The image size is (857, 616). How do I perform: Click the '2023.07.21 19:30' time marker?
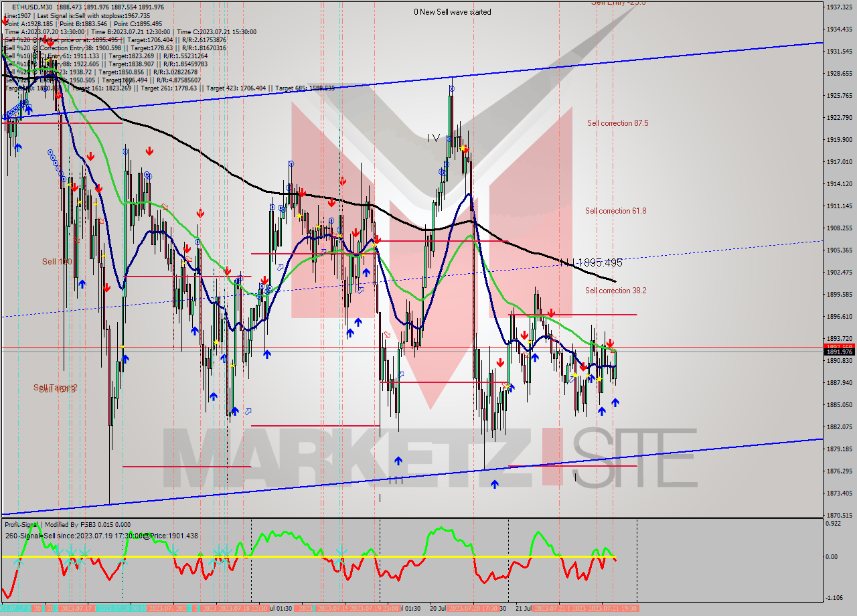(612, 608)
